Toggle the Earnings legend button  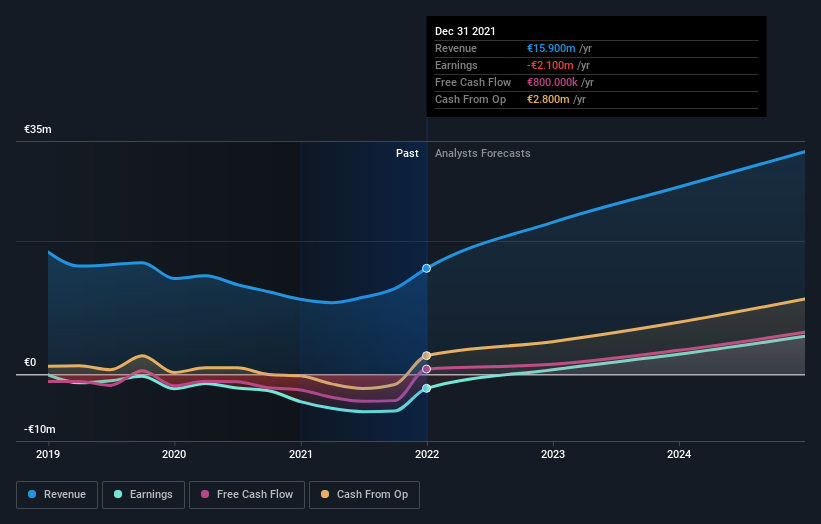click(143, 495)
